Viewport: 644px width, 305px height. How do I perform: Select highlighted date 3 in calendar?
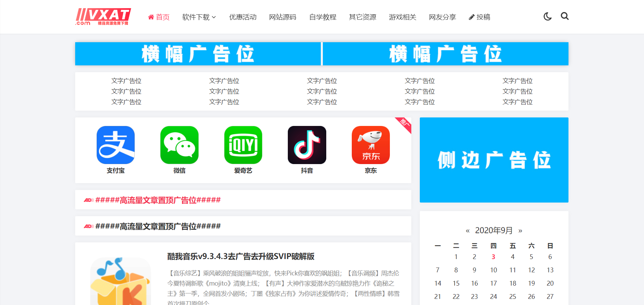pyautogui.click(x=493, y=257)
